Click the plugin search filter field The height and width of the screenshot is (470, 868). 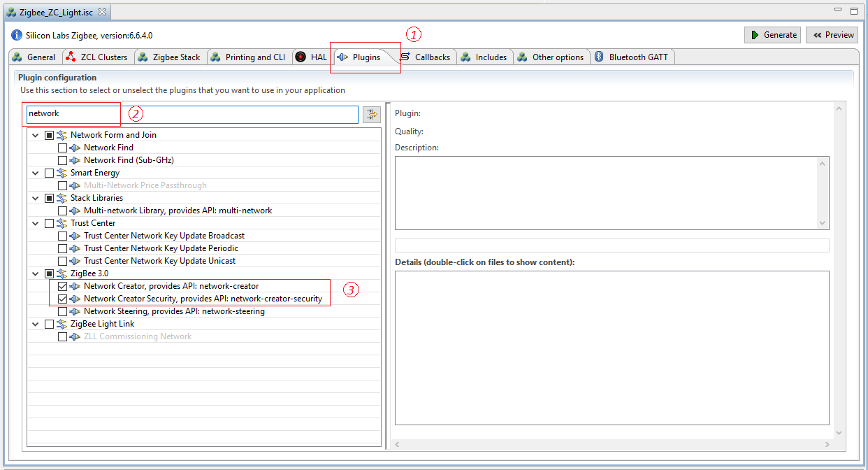(192, 114)
